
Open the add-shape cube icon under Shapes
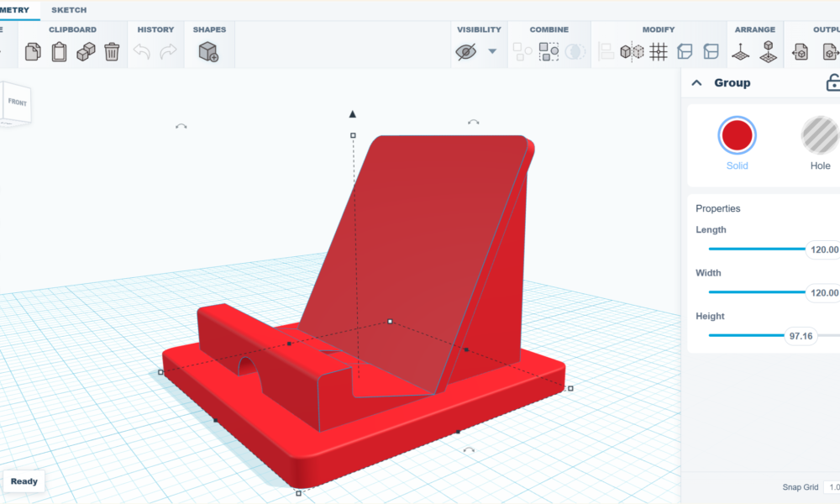(x=208, y=52)
